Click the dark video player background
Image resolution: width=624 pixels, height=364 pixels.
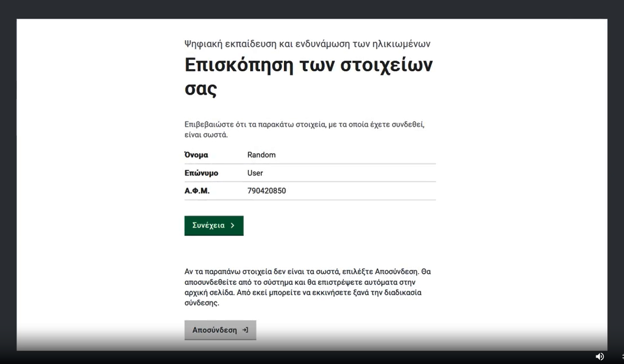click(8, 182)
